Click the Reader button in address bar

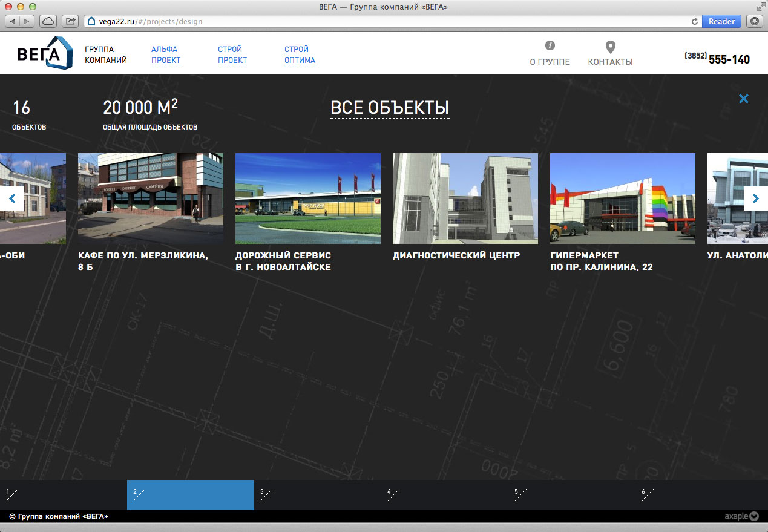tap(721, 21)
